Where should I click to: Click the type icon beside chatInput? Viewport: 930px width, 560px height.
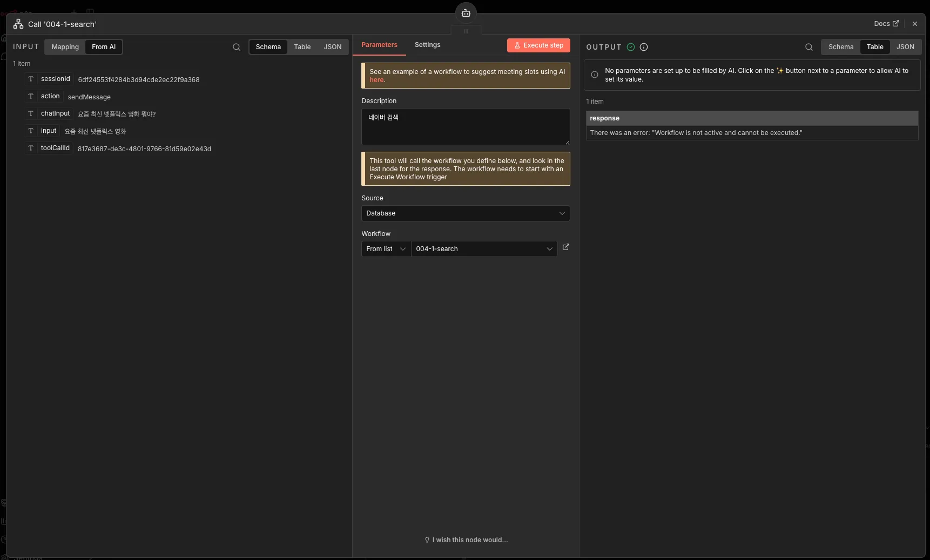[31, 113]
